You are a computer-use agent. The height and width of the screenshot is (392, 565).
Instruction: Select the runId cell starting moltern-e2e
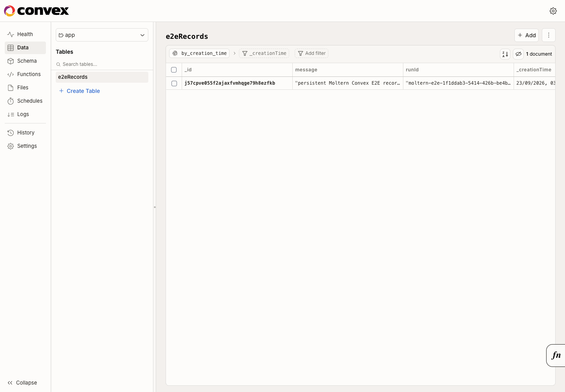tap(458, 83)
